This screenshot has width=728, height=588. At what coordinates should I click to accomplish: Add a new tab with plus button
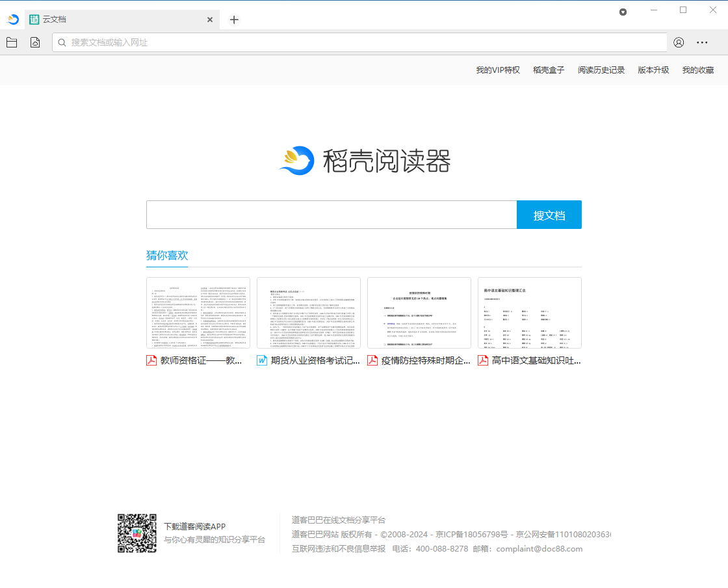click(234, 20)
